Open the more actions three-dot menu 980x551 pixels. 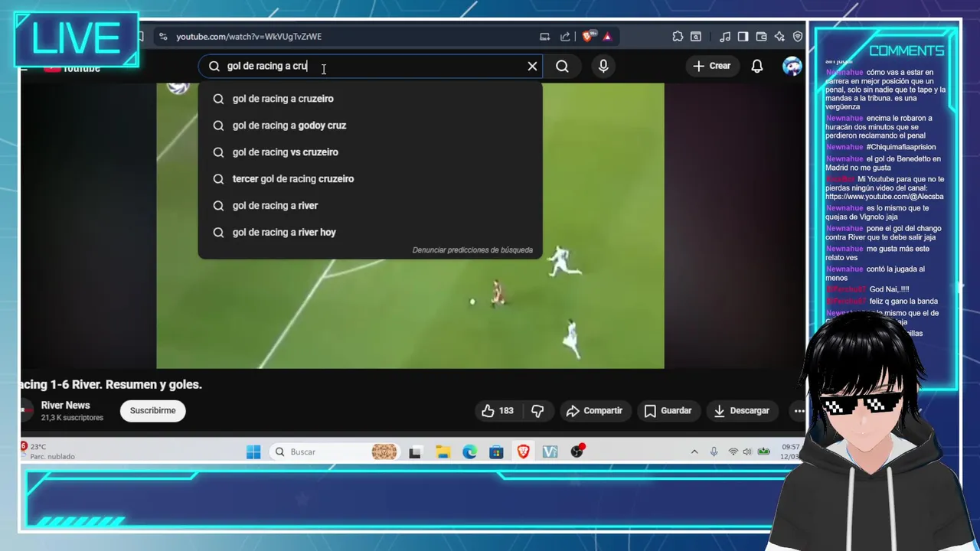pos(799,411)
